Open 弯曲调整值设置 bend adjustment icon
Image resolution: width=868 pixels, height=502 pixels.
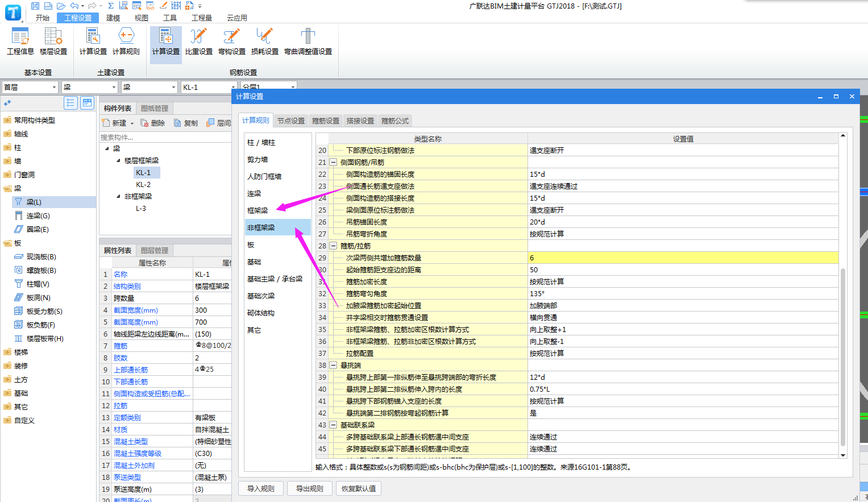click(308, 42)
